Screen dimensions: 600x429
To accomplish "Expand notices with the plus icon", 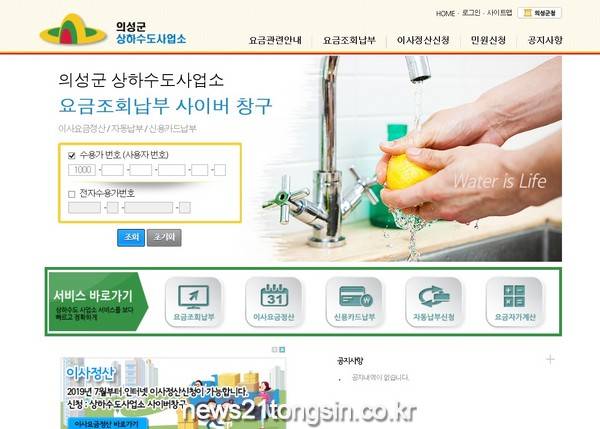I will pyautogui.click(x=550, y=359).
